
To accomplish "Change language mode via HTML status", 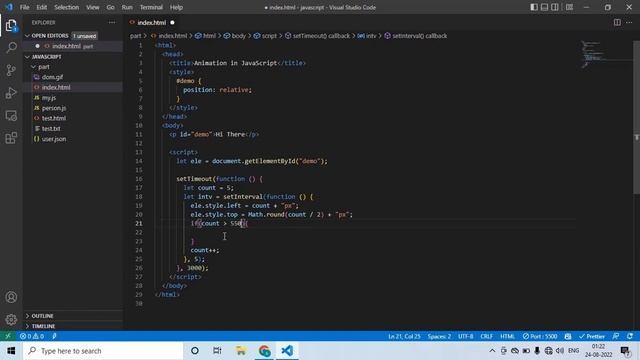I will pos(507,336).
